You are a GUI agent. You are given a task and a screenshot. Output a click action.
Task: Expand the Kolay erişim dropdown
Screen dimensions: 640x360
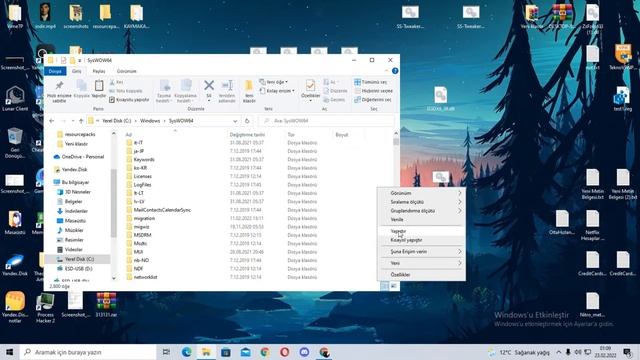pos(277,91)
